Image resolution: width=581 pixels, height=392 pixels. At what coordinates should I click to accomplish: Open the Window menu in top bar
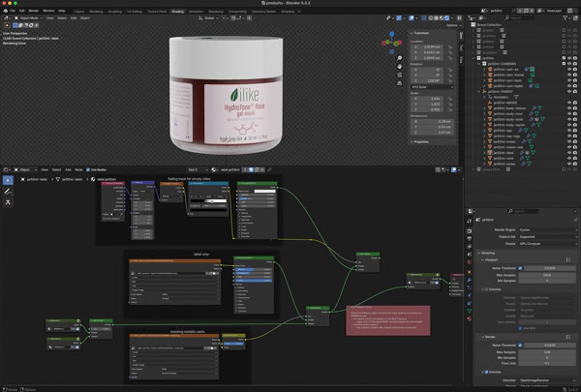coord(48,11)
